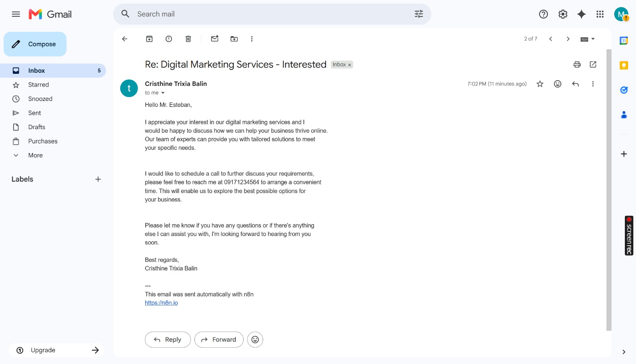This screenshot has width=636, height=364.
Task: Star this message
Action: point(540,84)
